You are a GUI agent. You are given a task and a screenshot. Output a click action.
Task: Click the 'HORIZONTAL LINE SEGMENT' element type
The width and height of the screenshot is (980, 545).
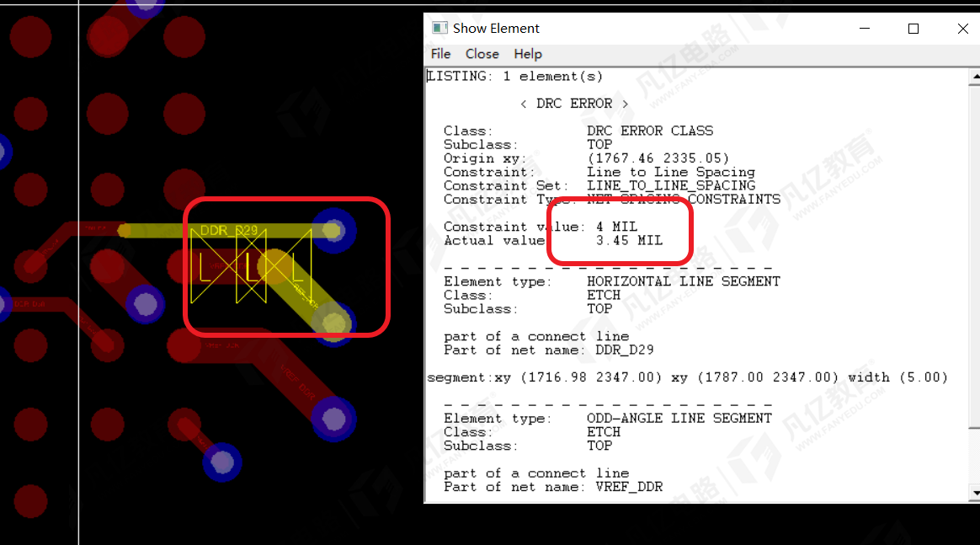(684, 281)
